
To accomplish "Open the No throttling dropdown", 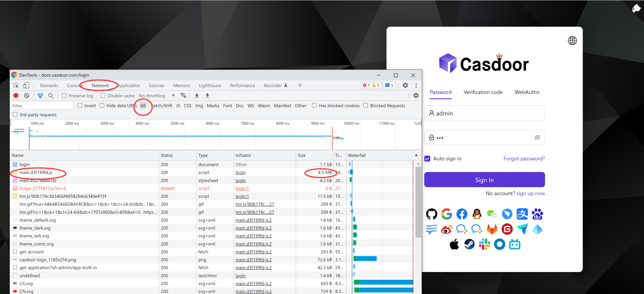I will click(157, 95).
